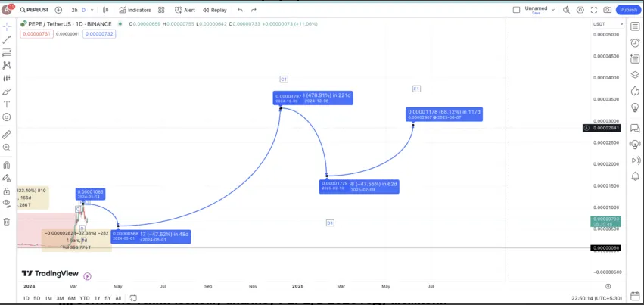Select the D daily timeframe
Image resolution: width=644 pixels, height=305 pixels.
(x=83, y=10)
